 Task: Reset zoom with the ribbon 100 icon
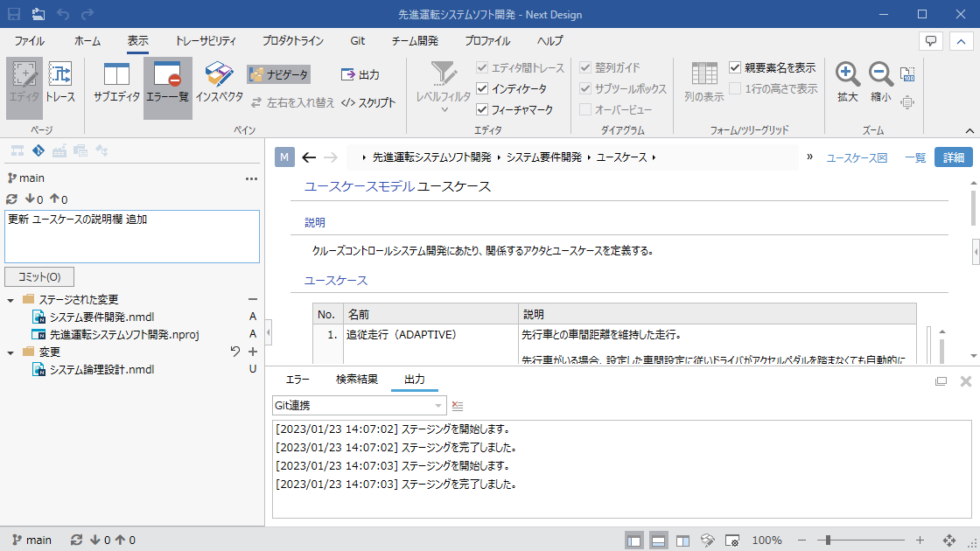pyautogui.click(x=907, y=74)
